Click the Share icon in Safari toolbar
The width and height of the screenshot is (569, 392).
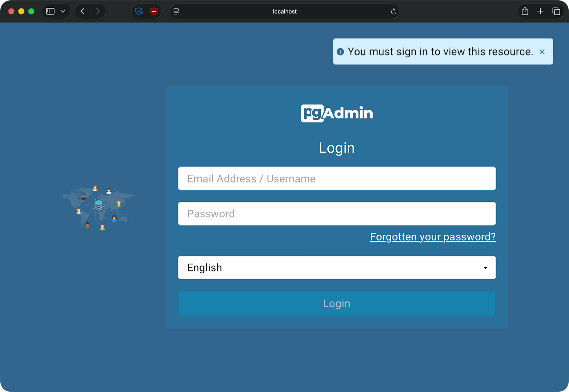pos(525,11)
